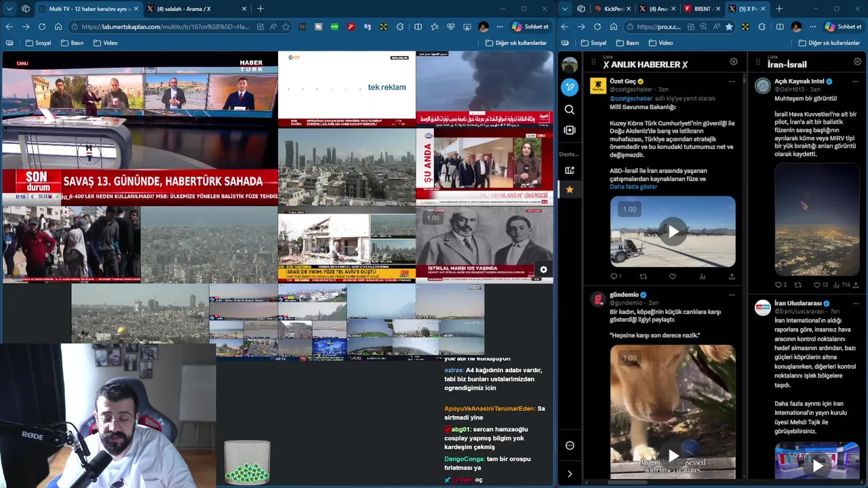Select the starred deck in X Pro sidebar

tap(570, 190)
